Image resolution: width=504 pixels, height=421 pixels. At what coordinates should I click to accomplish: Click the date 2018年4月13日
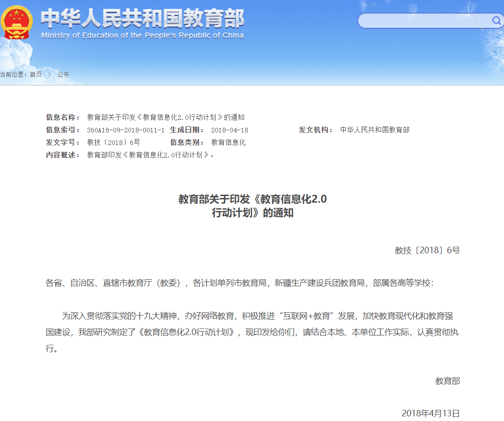[431, 413]
